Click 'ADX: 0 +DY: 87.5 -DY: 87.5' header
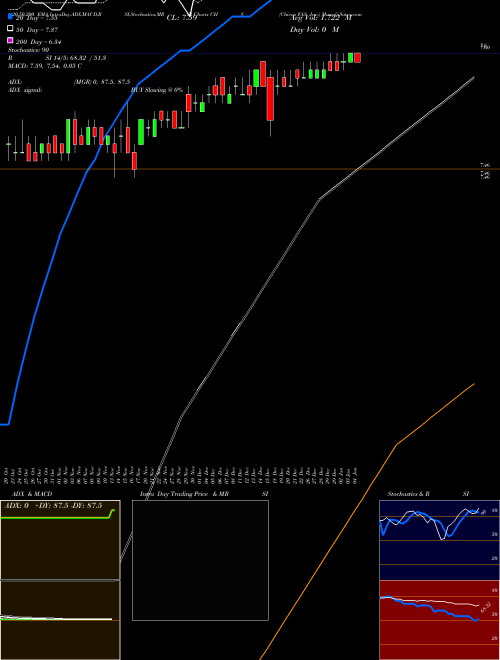The image size is (500, 660). point(53,506)
